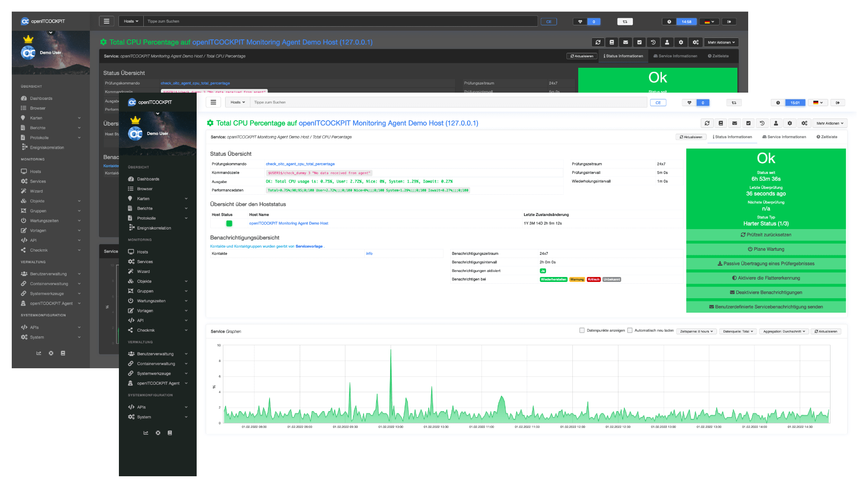Click the hamburger menu icon in the light window

click(x=213, y=102)
